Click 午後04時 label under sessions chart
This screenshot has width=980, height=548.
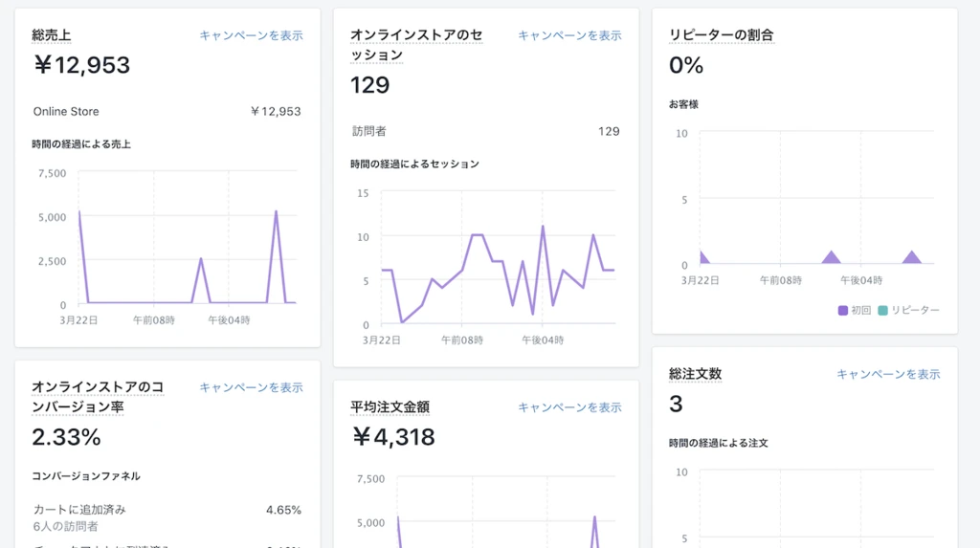coord(543,340)
